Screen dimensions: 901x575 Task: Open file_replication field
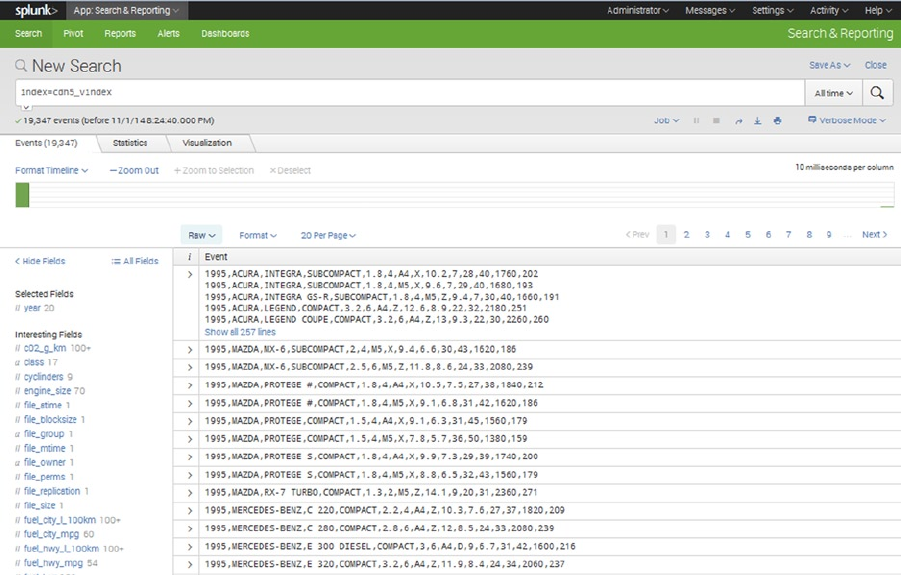(52, 491)
